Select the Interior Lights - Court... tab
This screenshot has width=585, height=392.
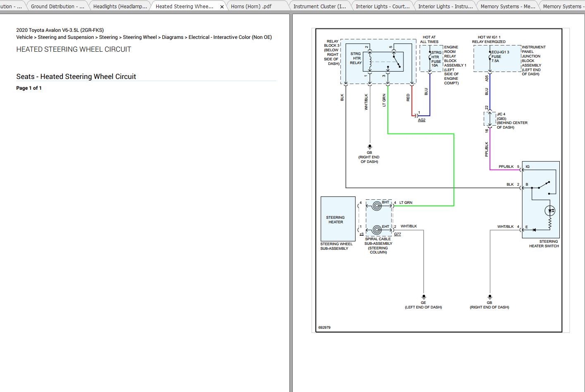click(x=382, y=6)
